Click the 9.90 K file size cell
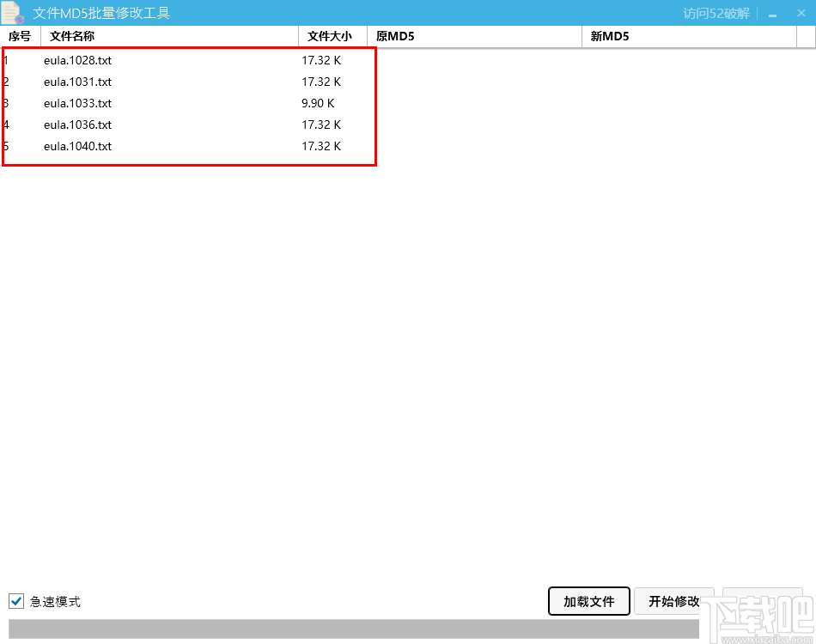The height and width of the screenshot is (644, 816). 318,103
